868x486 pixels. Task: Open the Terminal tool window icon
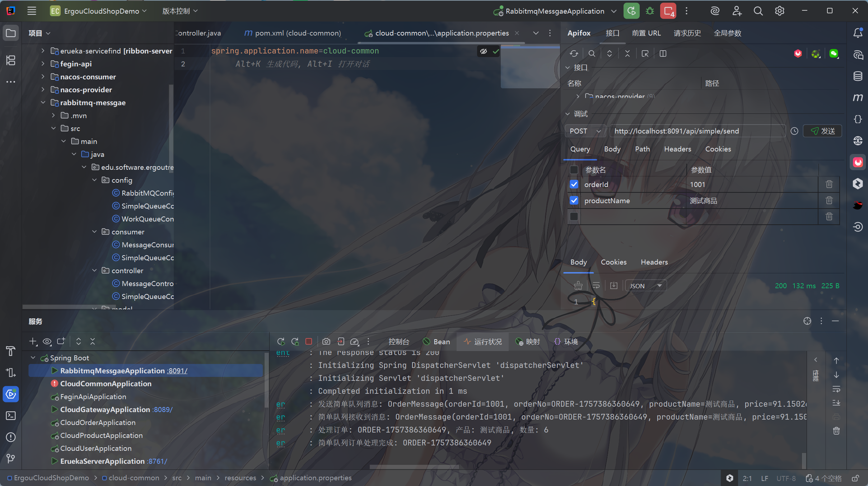11,416
